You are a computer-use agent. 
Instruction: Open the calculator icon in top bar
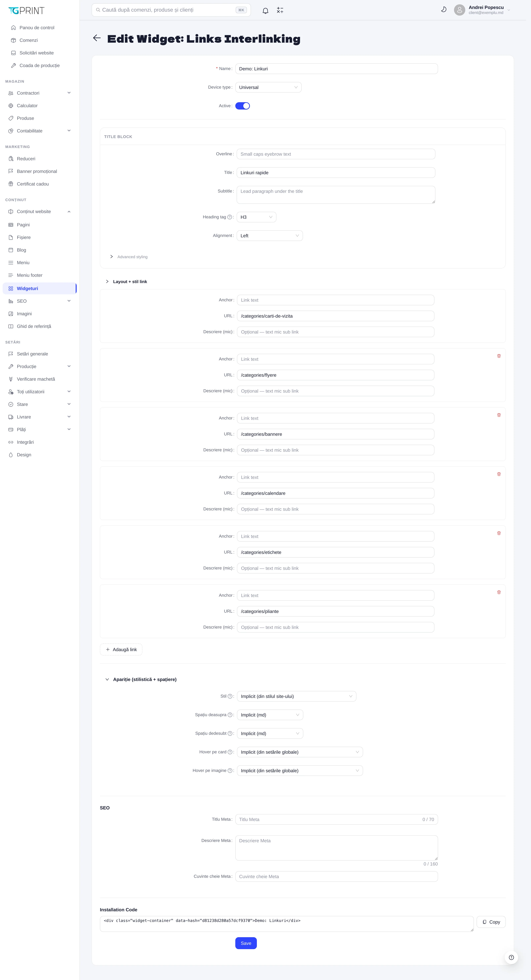click(x=280, y=10)
